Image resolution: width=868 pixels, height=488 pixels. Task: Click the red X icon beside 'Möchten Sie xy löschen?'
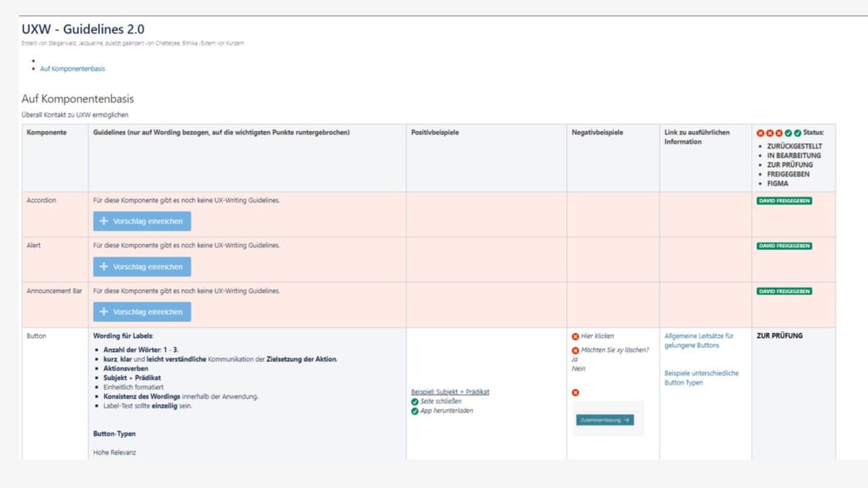[x=576, y=351]
